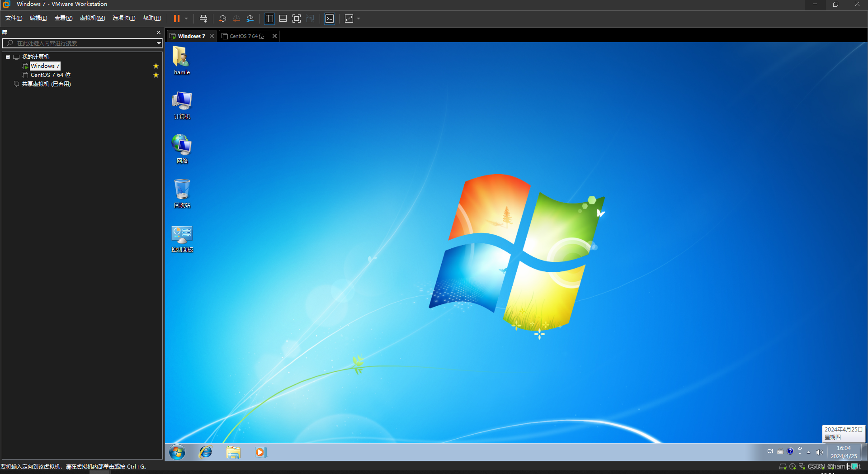Select the 计算机 desktop icon
The image size is (868, 474).
coord(182,105)
